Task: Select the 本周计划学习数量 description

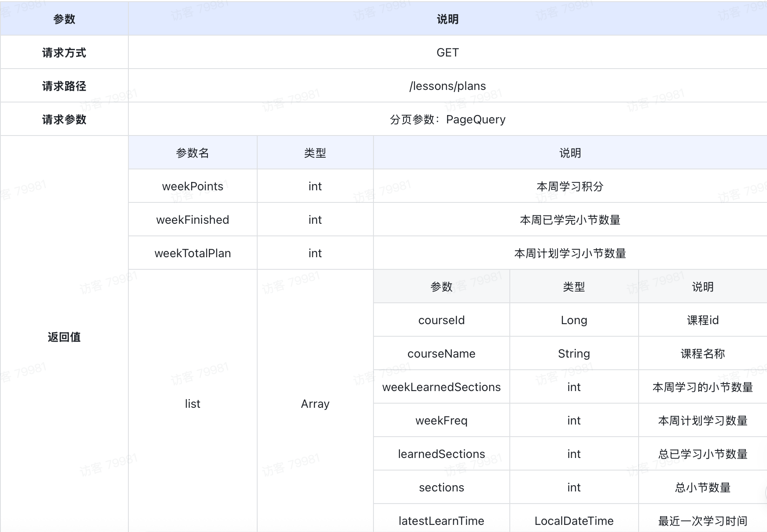Action: pos(703,421)
